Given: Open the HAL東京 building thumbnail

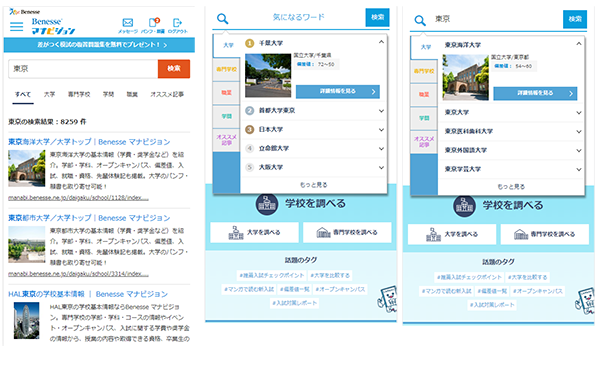Looking at the screenshot, I should point(26,320).
